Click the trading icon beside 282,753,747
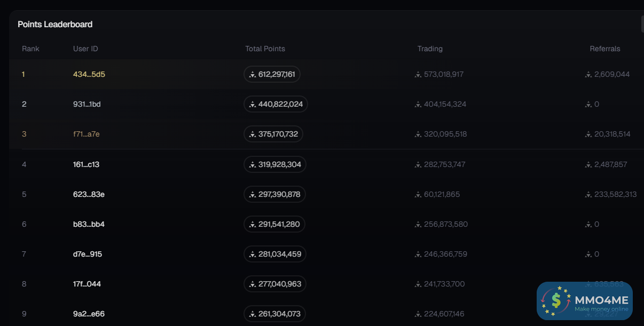644x326 pixels. point(418,165)
